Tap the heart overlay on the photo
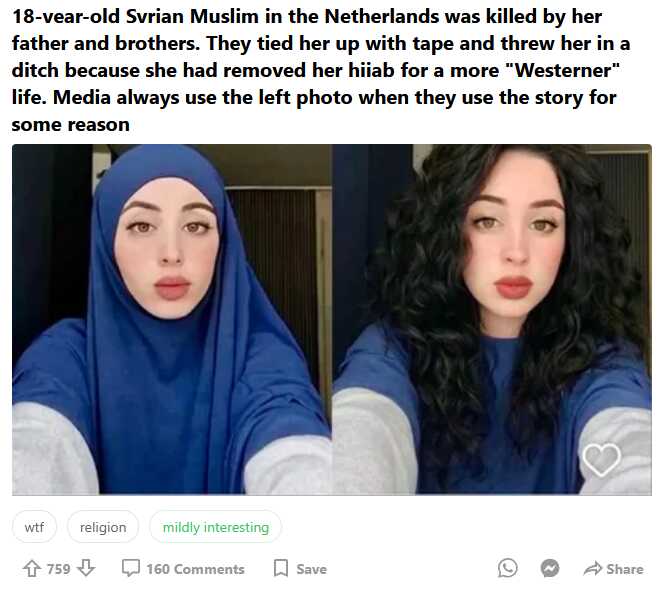The width and height of the screenshot is (663, 594). pos(601,459)
